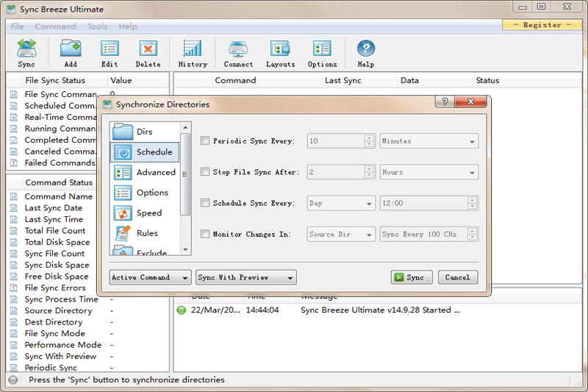Enable the Schedule Sync Every checkbox
Image resolution: width=588 pixels, height=392 pixels.
205,203
